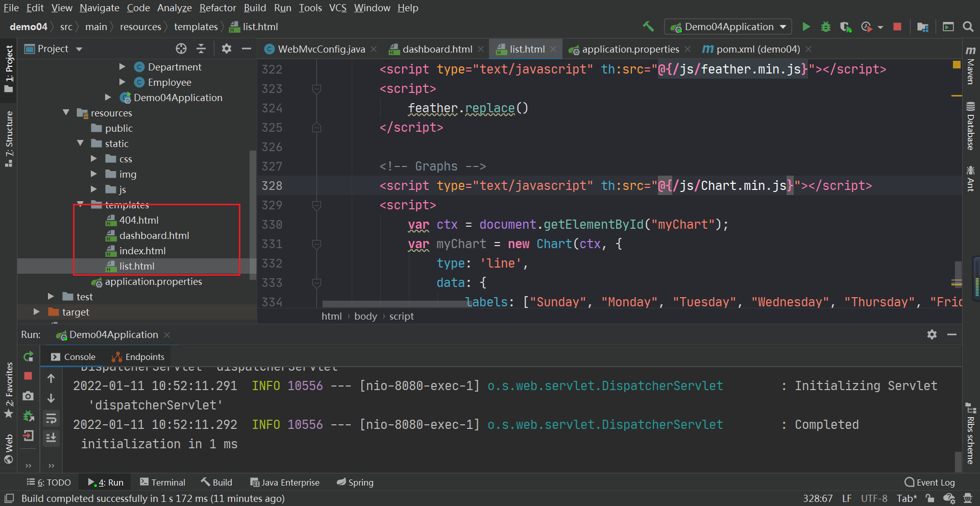The height and width of the screenshot is (506, 980).
Task: Open Search Everywhere magnifier icon
Action: coord(968,27)
